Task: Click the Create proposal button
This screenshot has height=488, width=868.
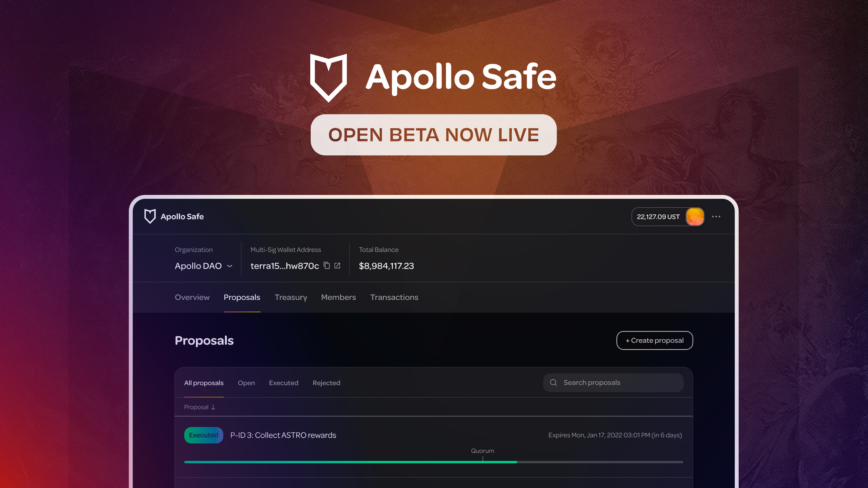Action: pos(654,340)
